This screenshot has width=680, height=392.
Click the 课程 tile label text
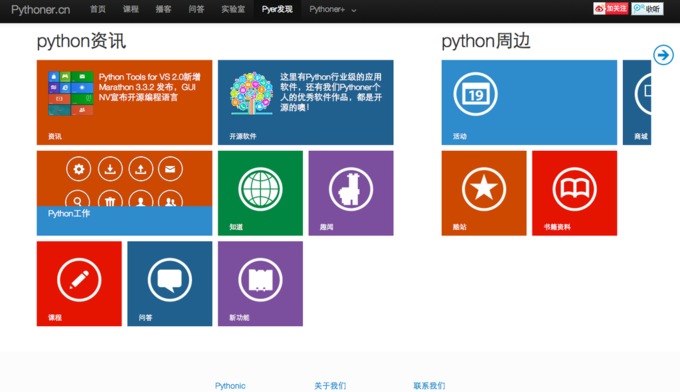coord(55,317)
